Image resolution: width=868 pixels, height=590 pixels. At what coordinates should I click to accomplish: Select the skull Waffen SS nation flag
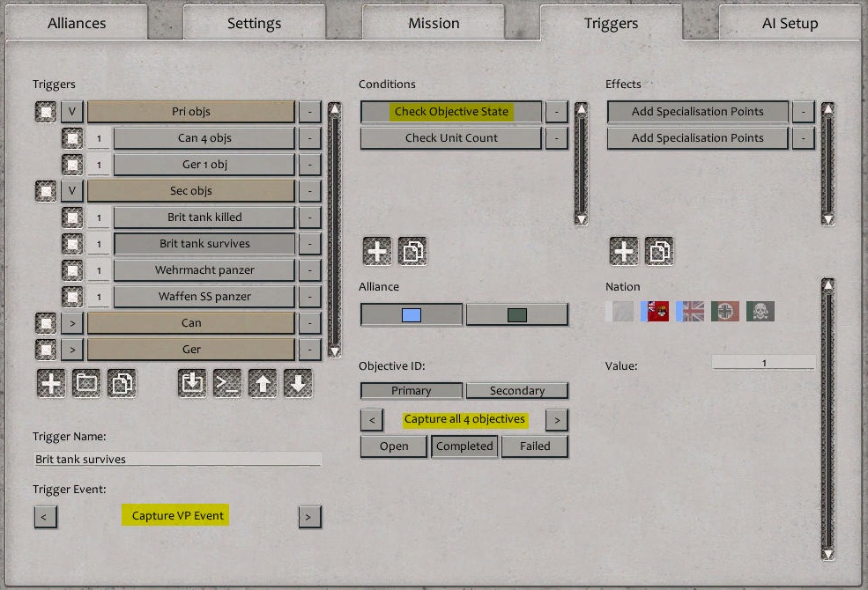pos(760,311)
